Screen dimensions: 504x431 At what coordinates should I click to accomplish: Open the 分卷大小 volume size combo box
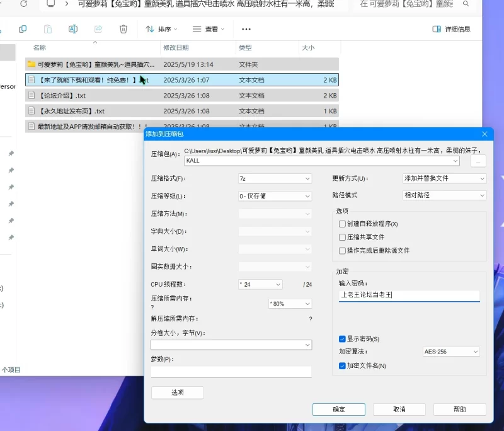tap(231, 345)
